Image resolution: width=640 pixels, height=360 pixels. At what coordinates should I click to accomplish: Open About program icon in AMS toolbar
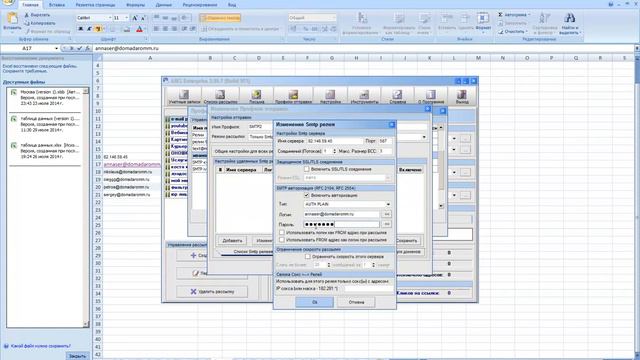click(431, 96)
